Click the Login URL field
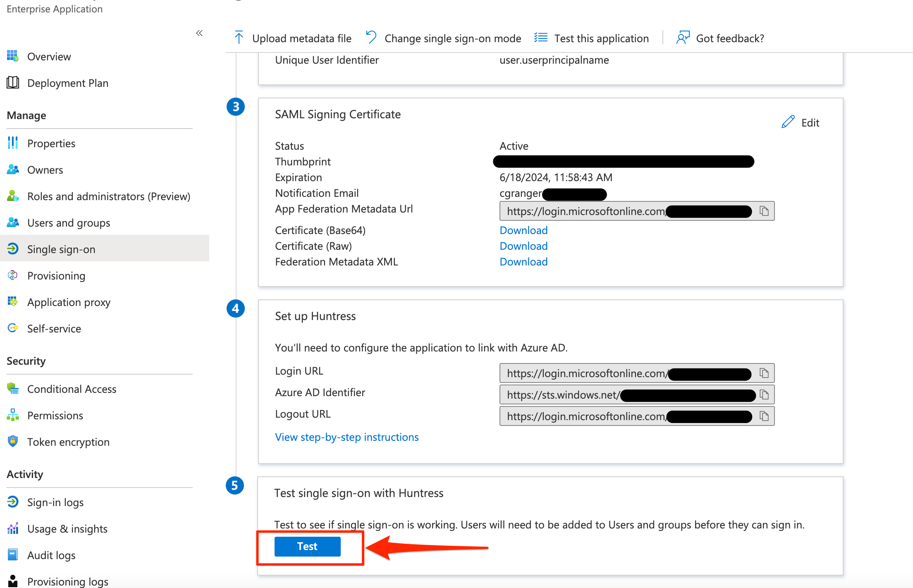This screenshot has height=588, width=913. pyautogui.click(x=637, y=373)
